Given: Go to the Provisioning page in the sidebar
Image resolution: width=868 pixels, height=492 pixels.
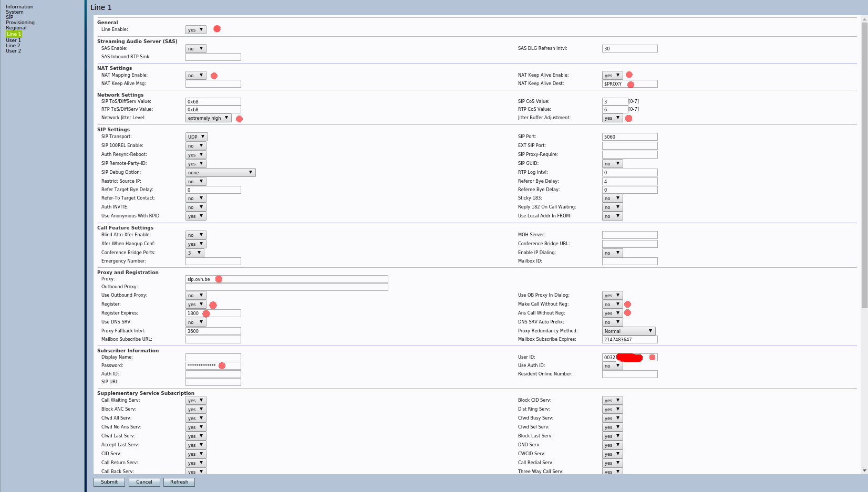Looking at the screenshot, I should coord(20,23).
